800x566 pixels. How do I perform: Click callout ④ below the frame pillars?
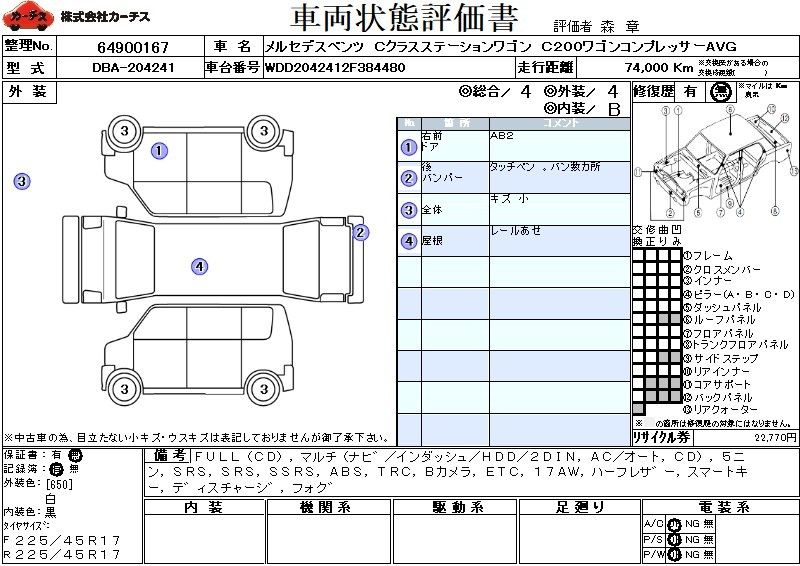tap(740, 212)
